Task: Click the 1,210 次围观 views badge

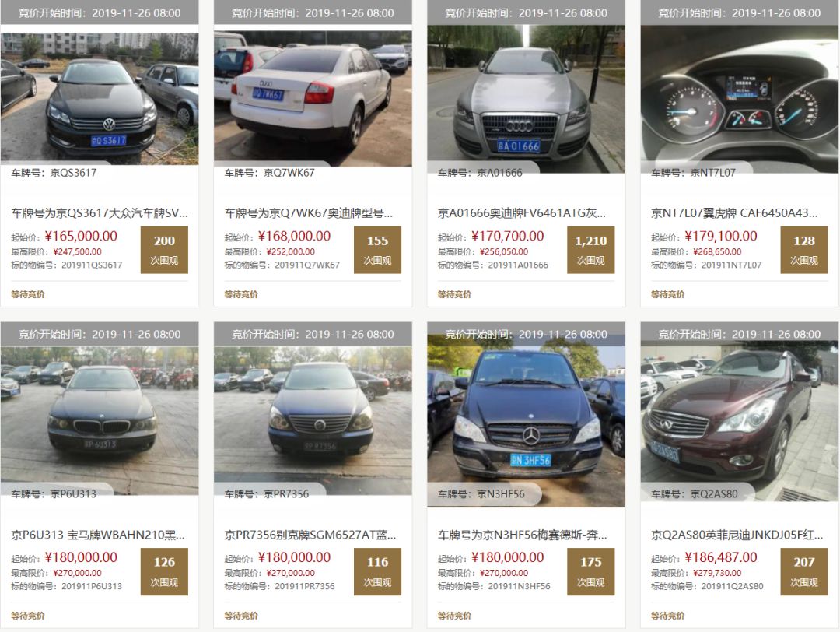Action: tap(591, 250)
